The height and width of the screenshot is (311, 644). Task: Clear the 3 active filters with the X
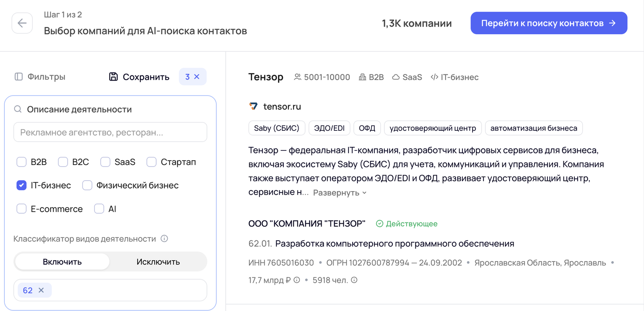click(x=197, y=76)
